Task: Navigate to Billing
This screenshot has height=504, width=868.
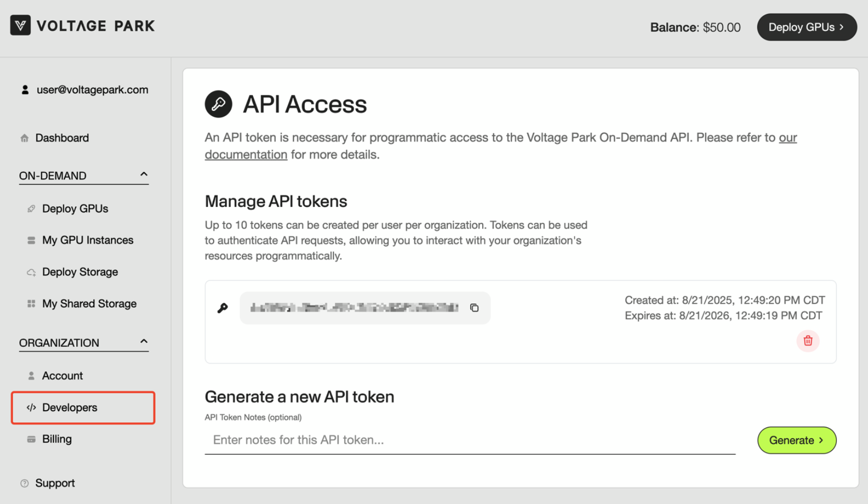Action: click(x=57, y=439)
